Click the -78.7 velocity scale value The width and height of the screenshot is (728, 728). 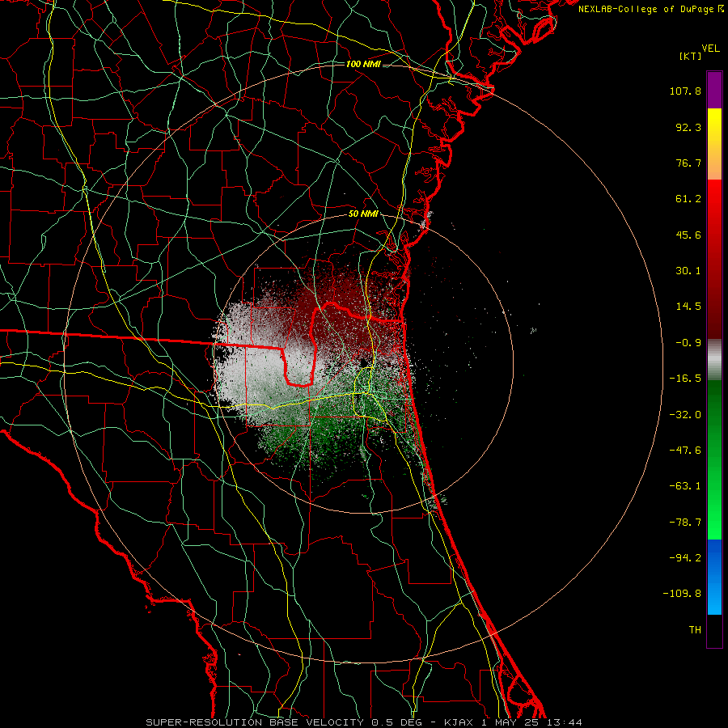[685, 523]
